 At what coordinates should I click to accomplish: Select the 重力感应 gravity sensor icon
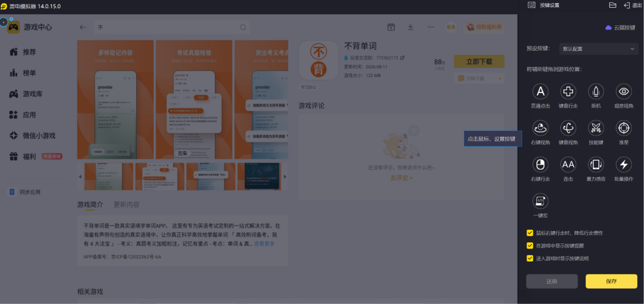coord(596,164)
